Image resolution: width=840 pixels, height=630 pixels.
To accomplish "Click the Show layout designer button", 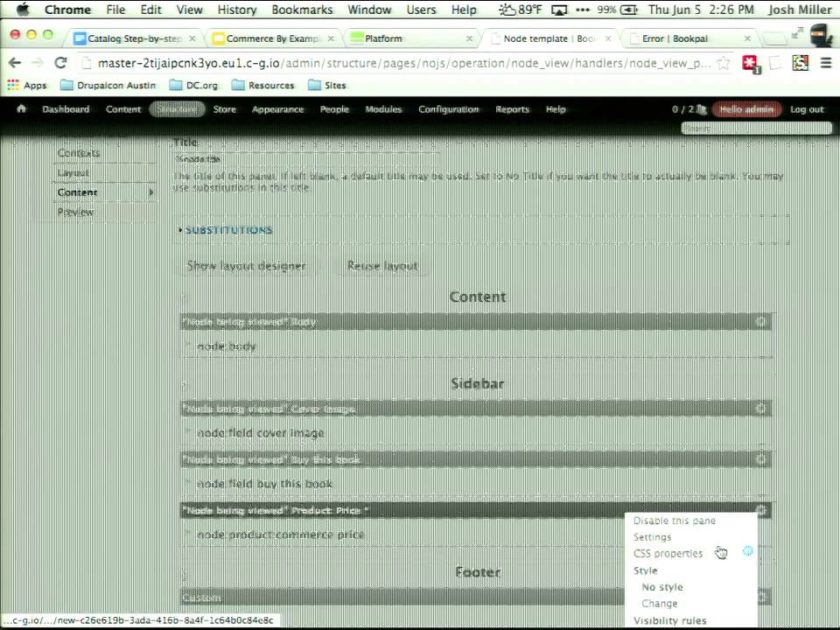I will pos(246,266).
